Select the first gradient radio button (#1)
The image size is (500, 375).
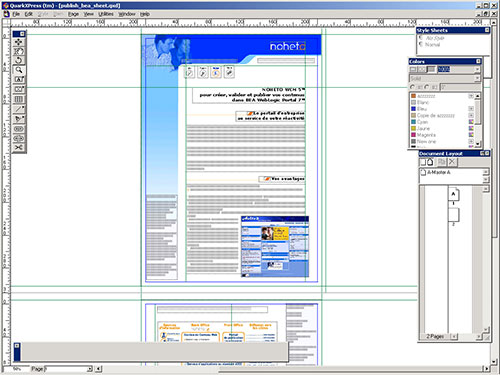(x=413, y=87)
